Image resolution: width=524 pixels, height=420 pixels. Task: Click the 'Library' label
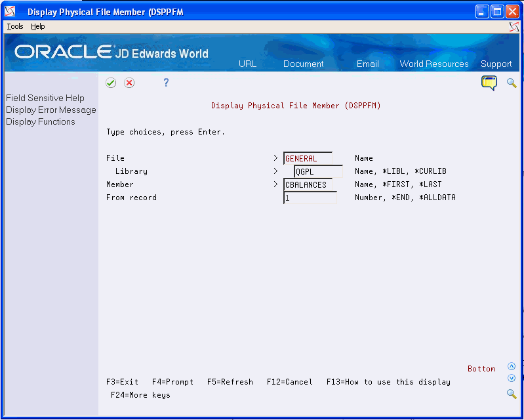[131, 171]
